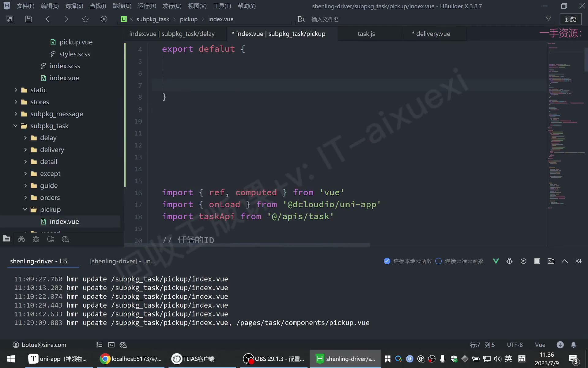Click the 预览 preview button
Viewport: 588px width, 368px height.
point(571,19)
